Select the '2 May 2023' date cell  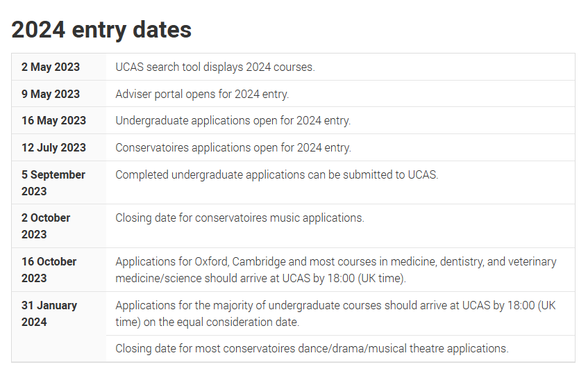tap(50, 67)
